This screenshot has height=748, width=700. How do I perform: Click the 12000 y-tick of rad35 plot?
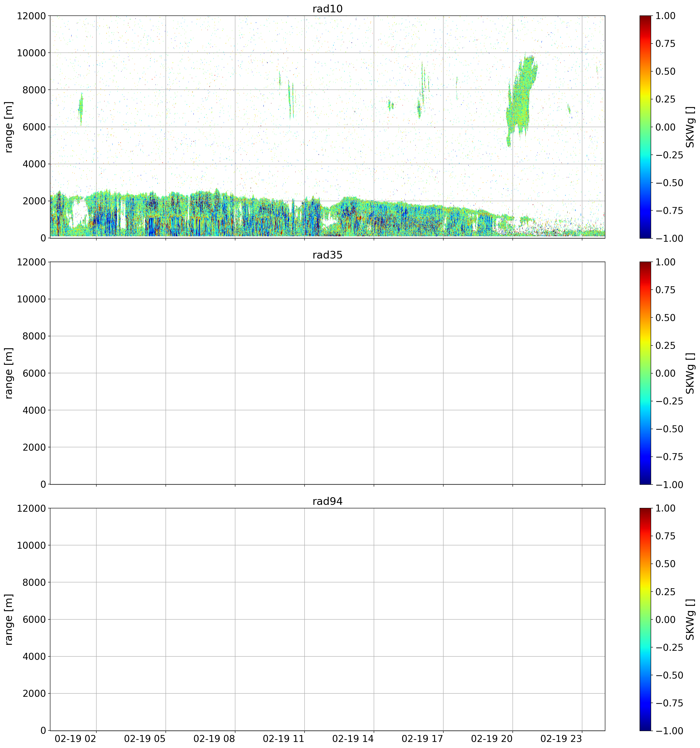(31, 262)
